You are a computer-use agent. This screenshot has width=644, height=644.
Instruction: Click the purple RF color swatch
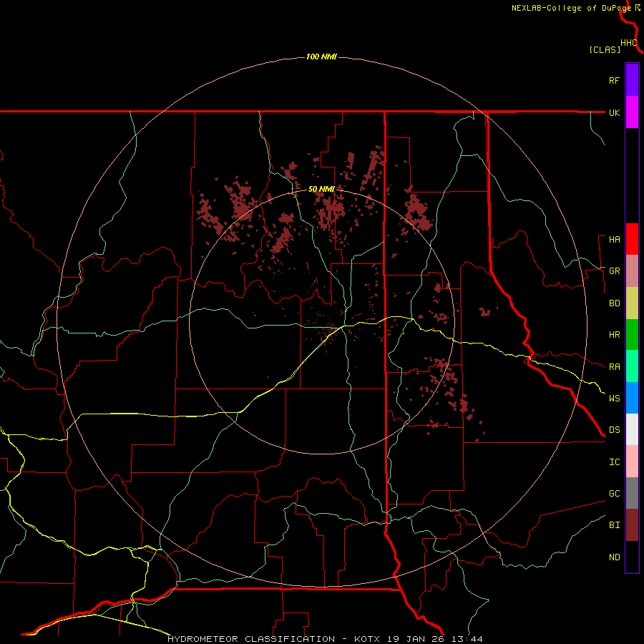point(632,80)
